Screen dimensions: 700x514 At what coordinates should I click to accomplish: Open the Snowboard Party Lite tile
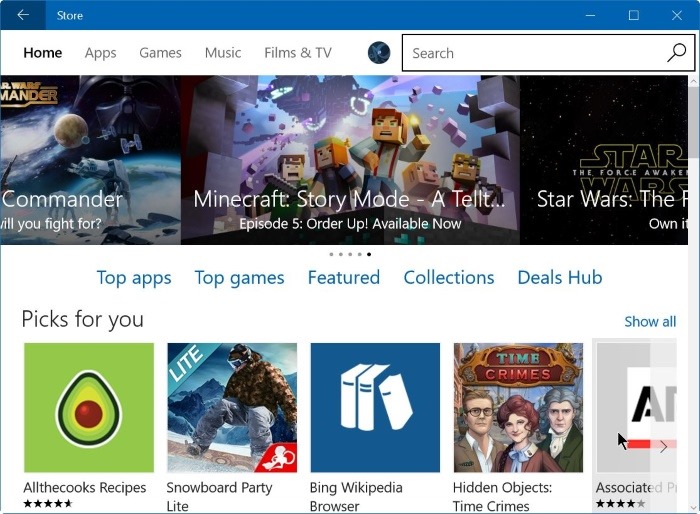pos(232,408)
